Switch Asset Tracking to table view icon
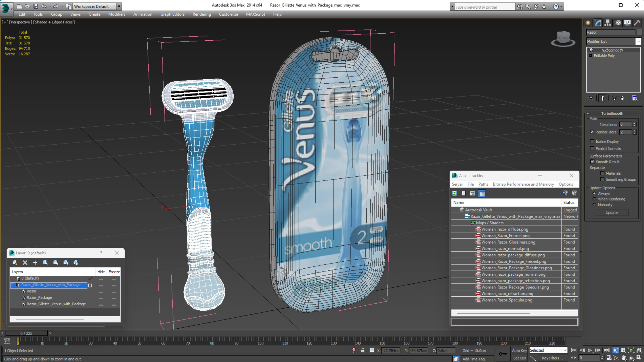 (x=482, y=193)
